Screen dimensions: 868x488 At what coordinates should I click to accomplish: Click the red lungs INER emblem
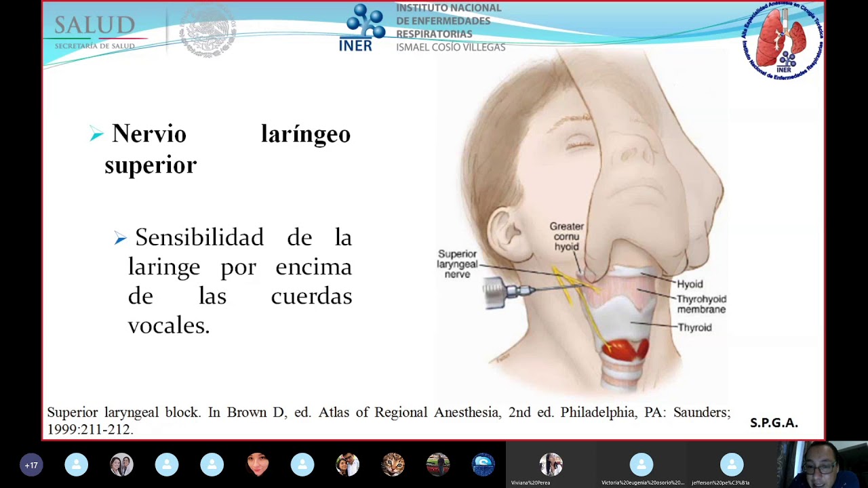pyautogui.click(x=783, y=41)
